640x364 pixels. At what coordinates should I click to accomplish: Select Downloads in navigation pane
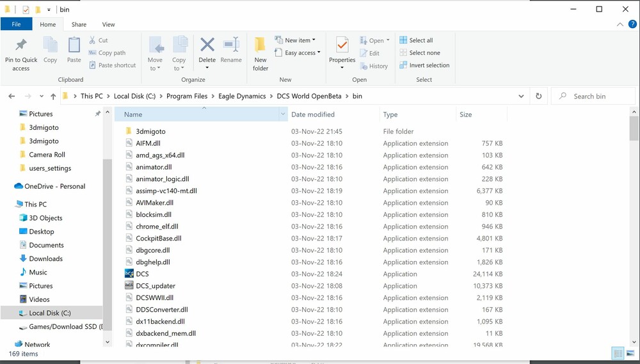click(x=41, y=258)
